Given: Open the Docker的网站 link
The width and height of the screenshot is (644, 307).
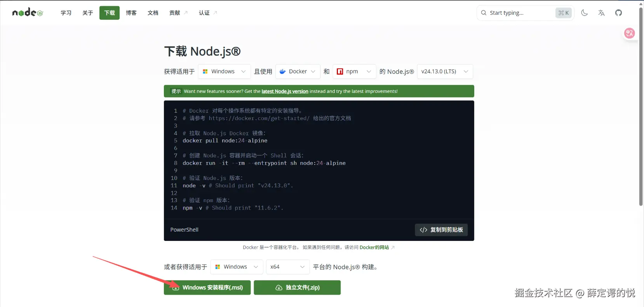Looking at the screenshot, I should (x=374, y=248).
